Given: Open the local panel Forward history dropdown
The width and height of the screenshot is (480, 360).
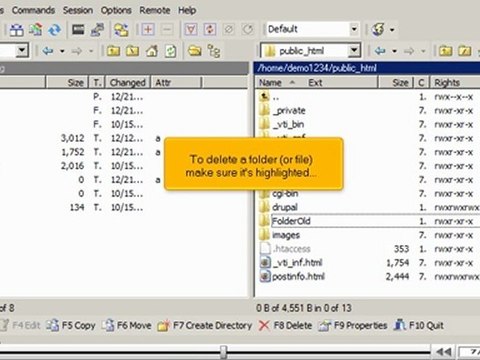Looking at the screenshot, I should pos(91,51).
